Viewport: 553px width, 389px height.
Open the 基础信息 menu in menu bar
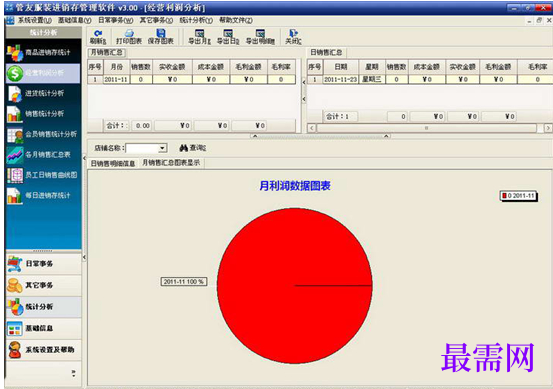click(x=74, y=20)
